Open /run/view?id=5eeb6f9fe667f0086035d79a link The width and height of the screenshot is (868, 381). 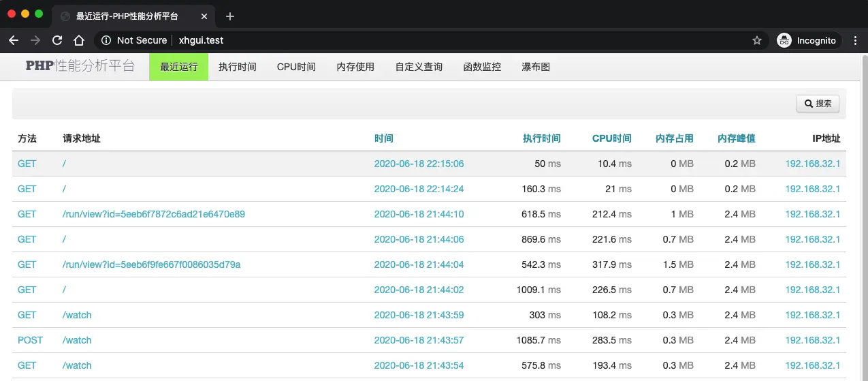[x=151, y=264]
